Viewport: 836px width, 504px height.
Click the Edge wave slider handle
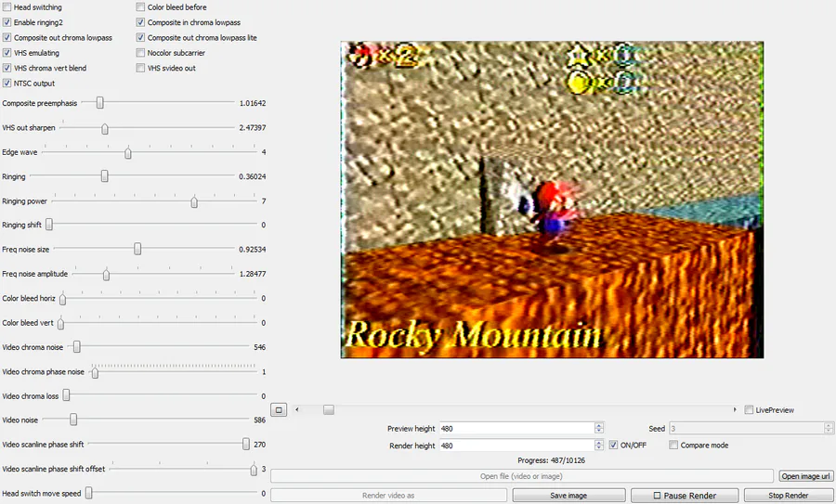pos(128,153)
